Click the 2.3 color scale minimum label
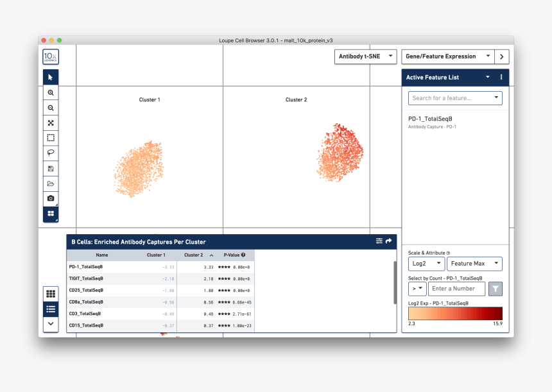Image resolution: width=552 pixels, height=392 pixels. (x=411, y=324)
